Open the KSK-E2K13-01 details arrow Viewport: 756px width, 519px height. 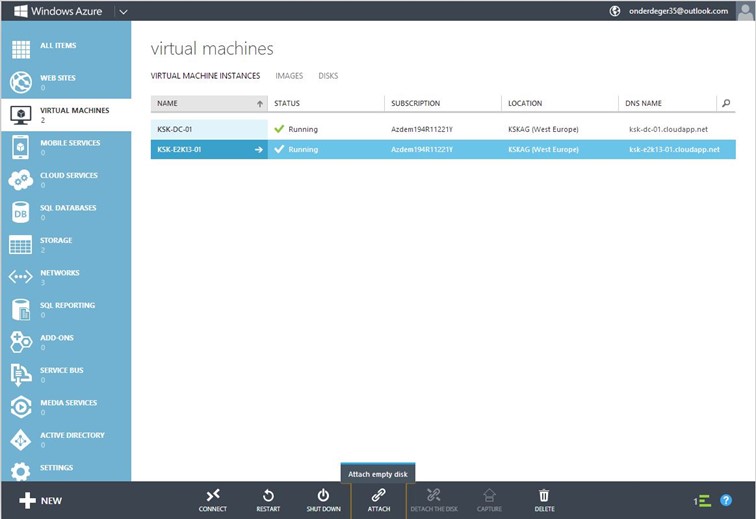(x=258, y=150)
